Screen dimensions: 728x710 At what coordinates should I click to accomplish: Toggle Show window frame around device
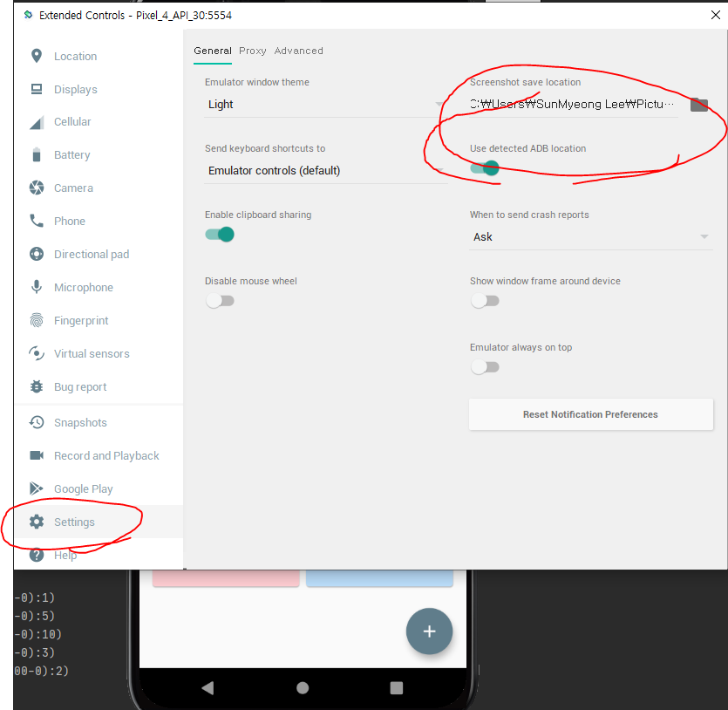484,300
